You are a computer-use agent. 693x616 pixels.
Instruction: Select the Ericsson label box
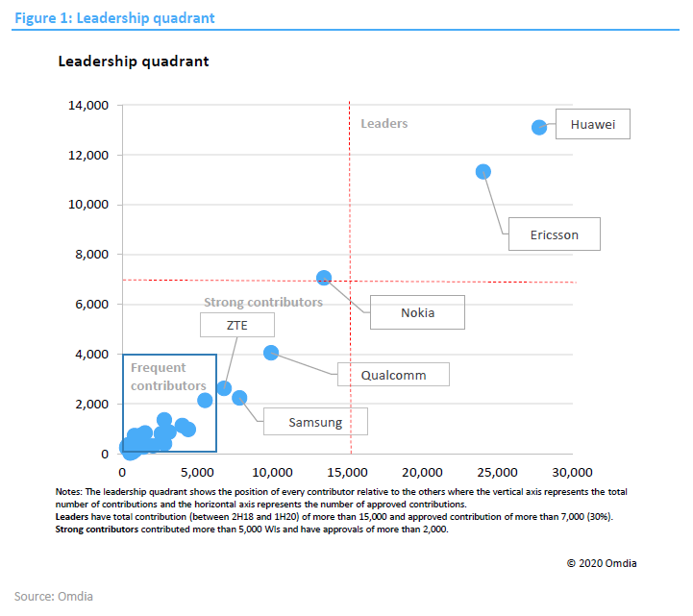555,234
